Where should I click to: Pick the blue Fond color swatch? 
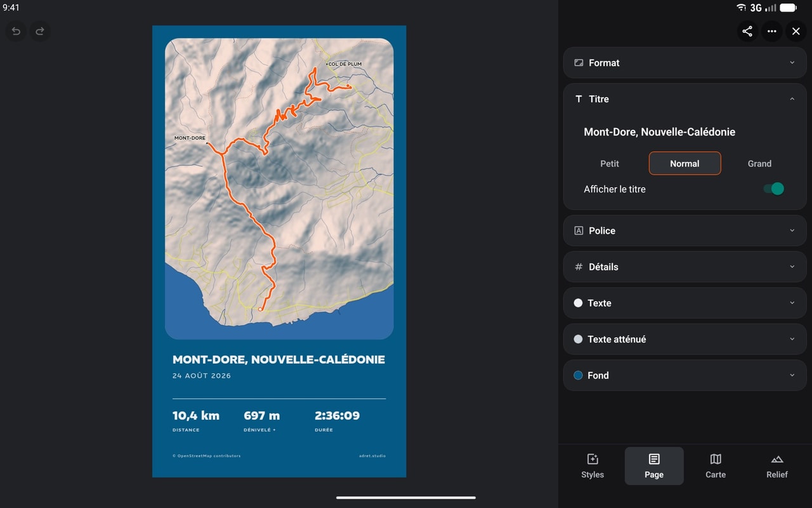tap(578, 375)
